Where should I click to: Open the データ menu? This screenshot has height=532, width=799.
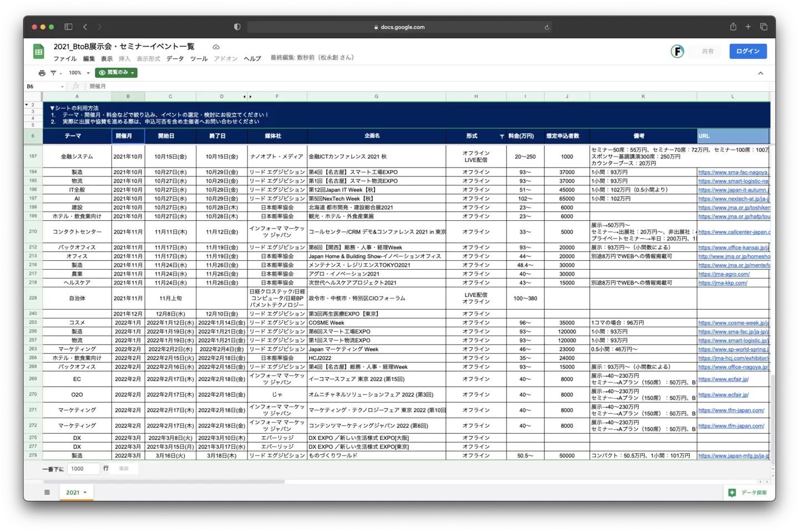click(175, 59)
